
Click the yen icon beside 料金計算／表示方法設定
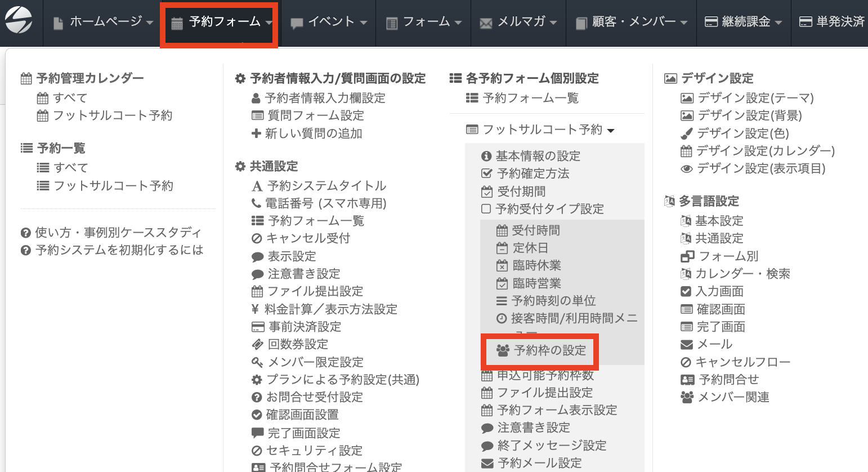[256, 309]
